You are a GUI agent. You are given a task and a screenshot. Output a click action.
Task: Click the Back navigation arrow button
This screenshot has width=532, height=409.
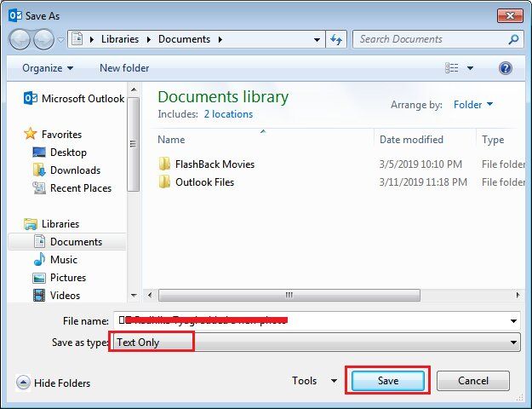tap(20, 39)
